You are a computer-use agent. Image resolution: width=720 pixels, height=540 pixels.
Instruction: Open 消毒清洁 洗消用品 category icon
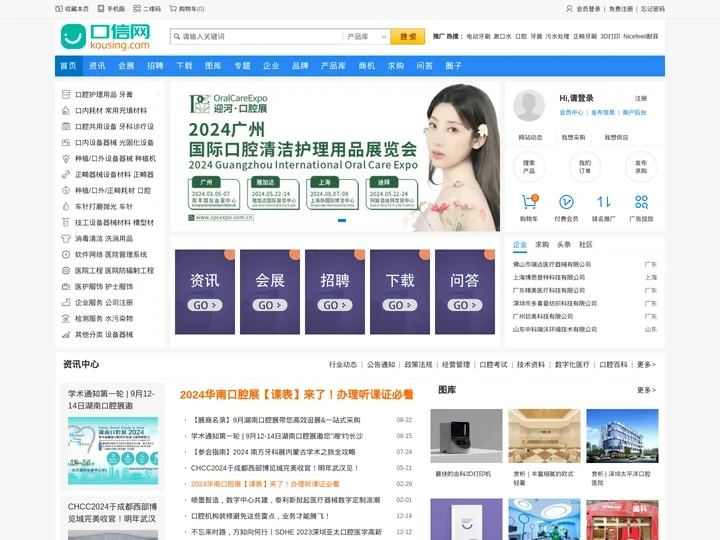[66, 238]
